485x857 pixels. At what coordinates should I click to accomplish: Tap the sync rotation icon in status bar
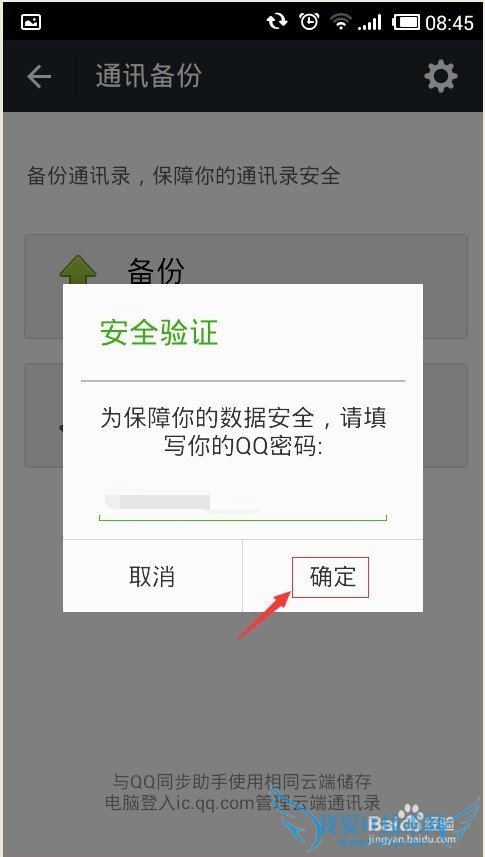277,22
